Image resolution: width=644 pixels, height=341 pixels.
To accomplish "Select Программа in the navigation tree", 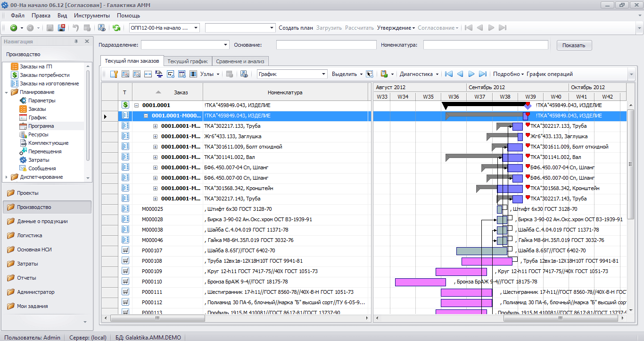I will tap(41, 126).
